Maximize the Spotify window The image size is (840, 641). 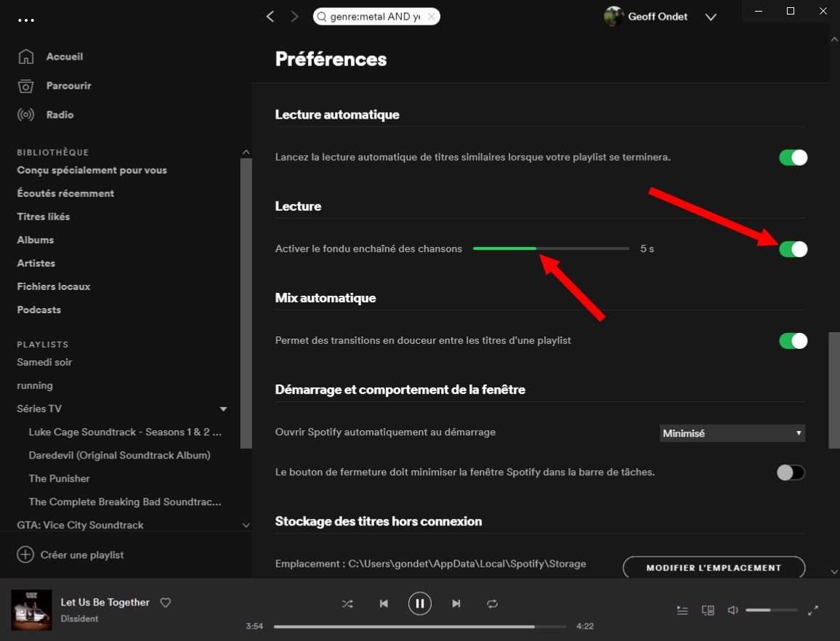[x=790, y=11]
